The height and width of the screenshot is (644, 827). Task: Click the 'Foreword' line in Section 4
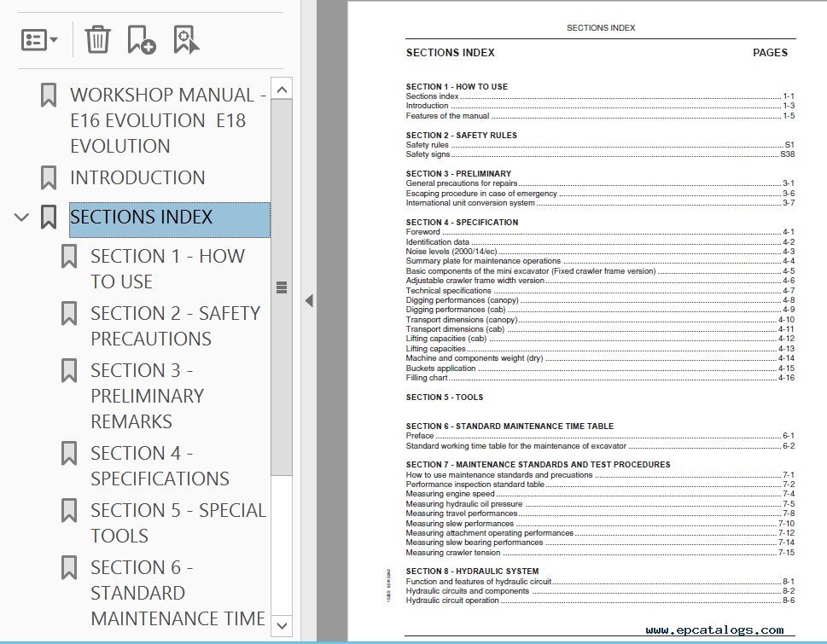(x=600, y=231)
